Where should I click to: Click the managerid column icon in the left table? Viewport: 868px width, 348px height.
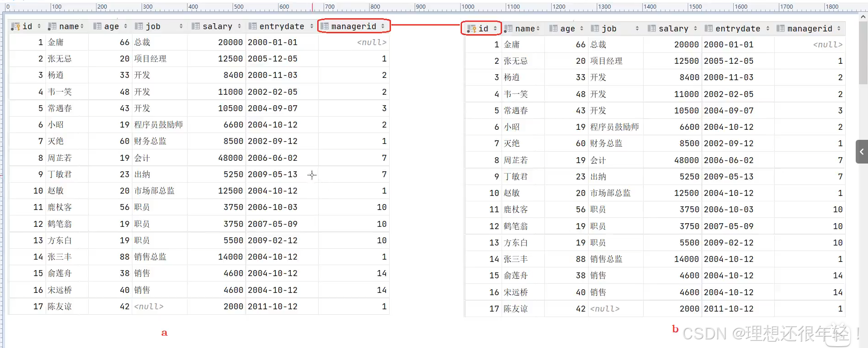click(325, 26)
